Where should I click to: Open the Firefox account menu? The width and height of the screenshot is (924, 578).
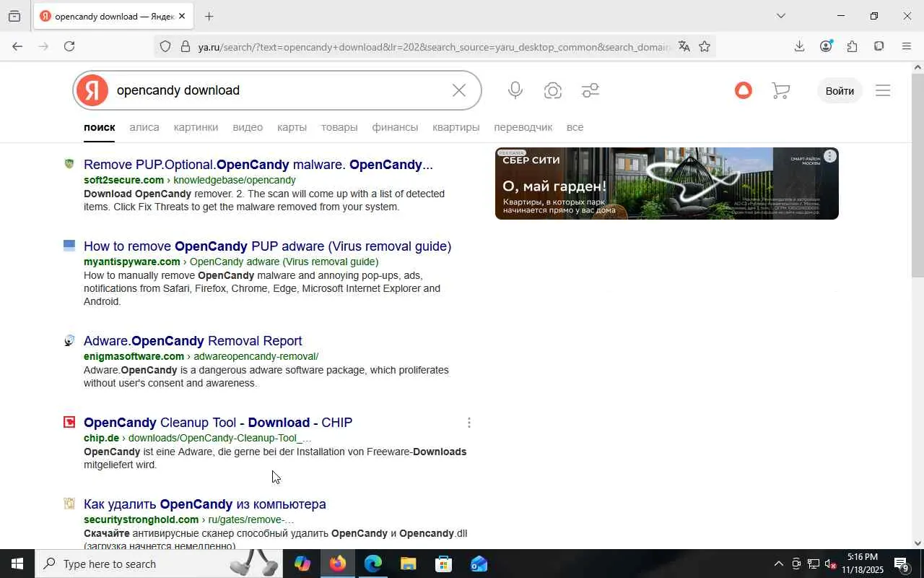tap(826, 46)
